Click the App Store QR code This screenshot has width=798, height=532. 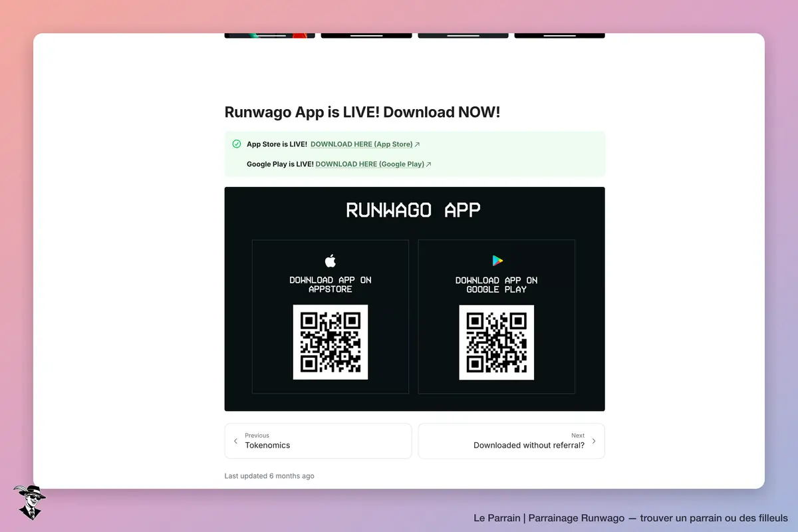tap(331, 342)
